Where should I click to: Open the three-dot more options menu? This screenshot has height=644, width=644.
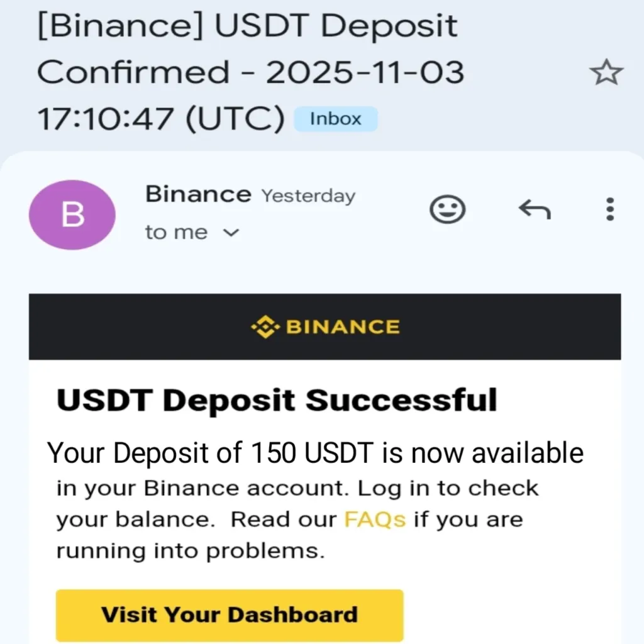coord(609,209)
